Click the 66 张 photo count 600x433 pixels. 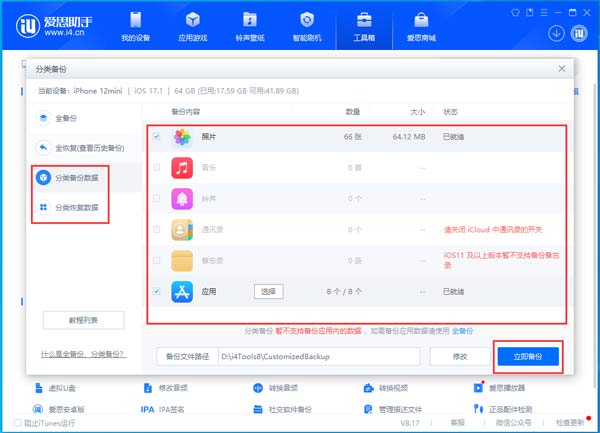353,137
